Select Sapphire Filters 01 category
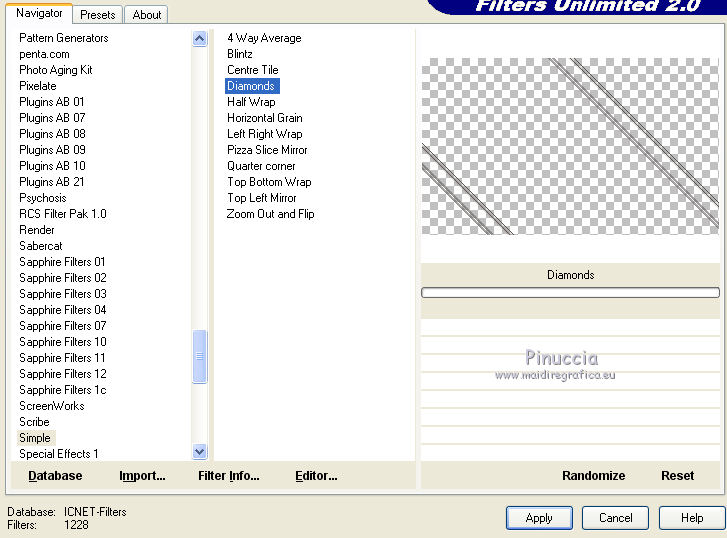The width and height of the screenshot is (727, 538). pyautogui.click(x=62, y=262)
